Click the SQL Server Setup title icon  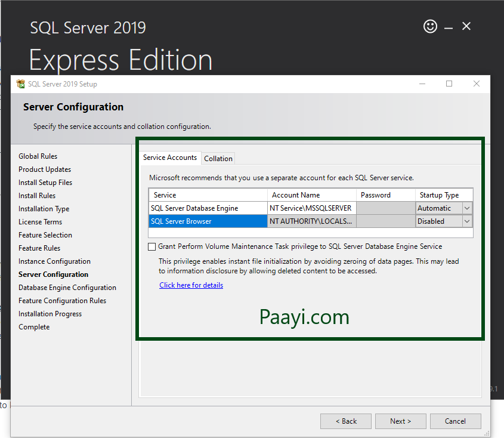[21, 84]
